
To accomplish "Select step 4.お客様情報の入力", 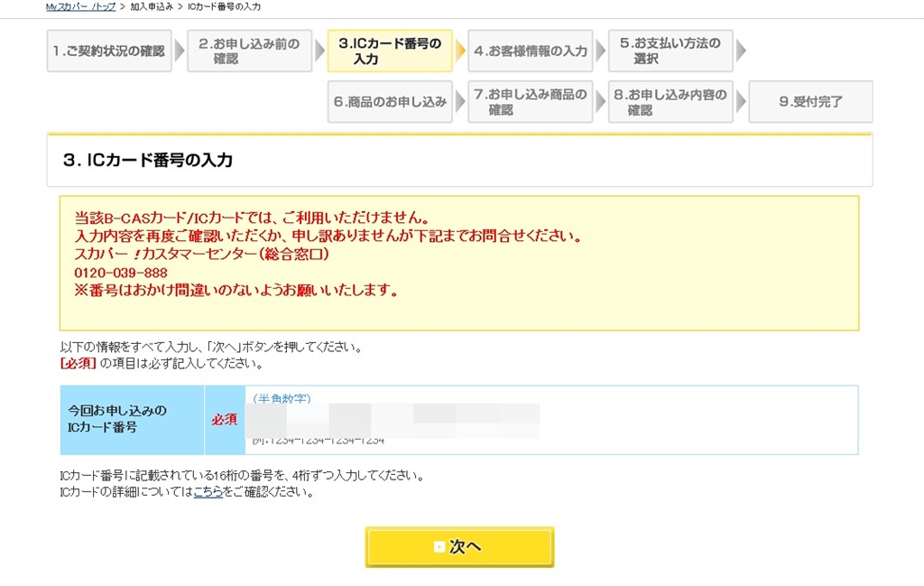I will tap(531, 51).
